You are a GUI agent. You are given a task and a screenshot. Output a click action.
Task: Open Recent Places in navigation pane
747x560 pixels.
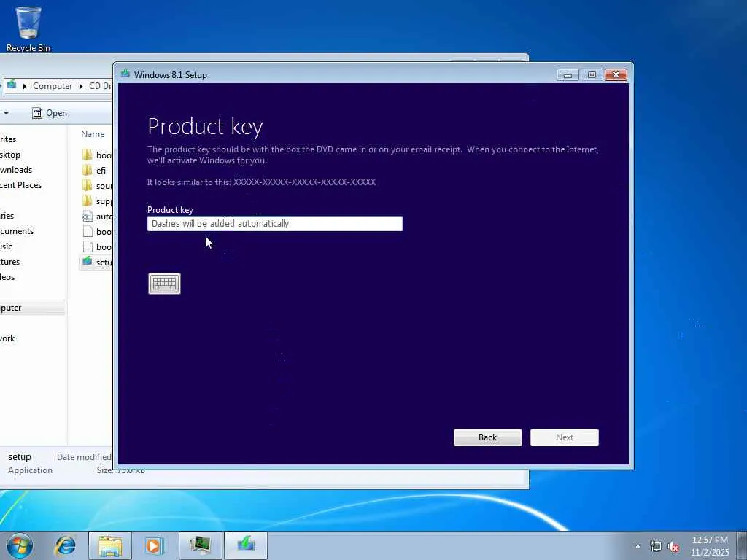point(20,184)
